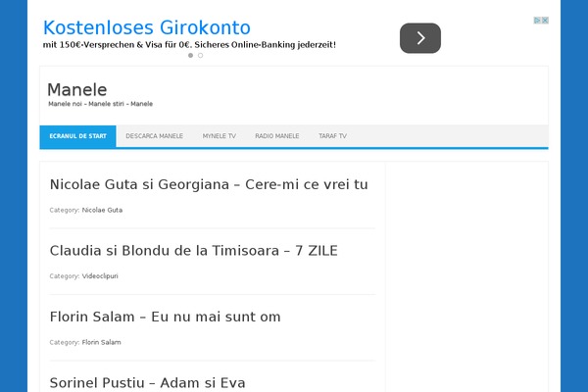
Task: Open Florin Salam Eu nu mai sunt om
Action: point(165,317)
